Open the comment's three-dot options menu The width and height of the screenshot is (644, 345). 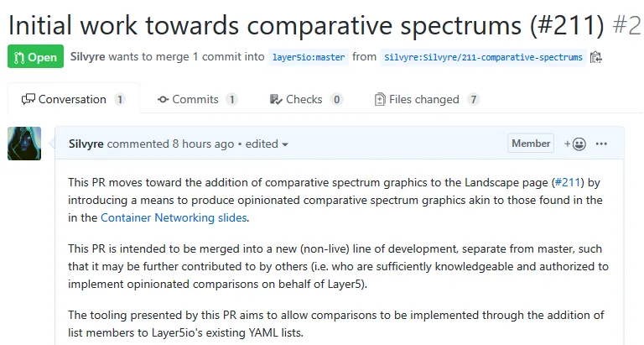601,144
